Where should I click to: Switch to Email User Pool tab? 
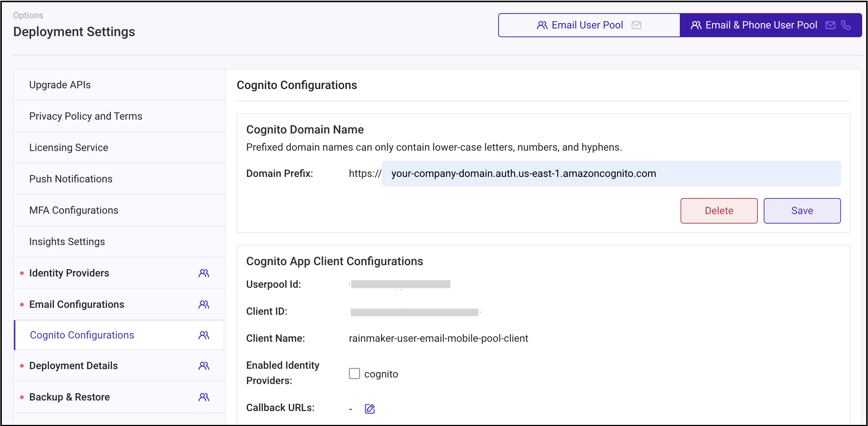(x=587, y=25)
